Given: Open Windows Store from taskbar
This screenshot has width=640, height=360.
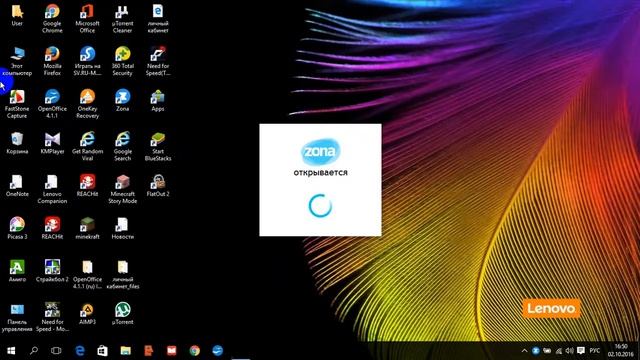Looking at the screenshot, I should pos(102,351).
